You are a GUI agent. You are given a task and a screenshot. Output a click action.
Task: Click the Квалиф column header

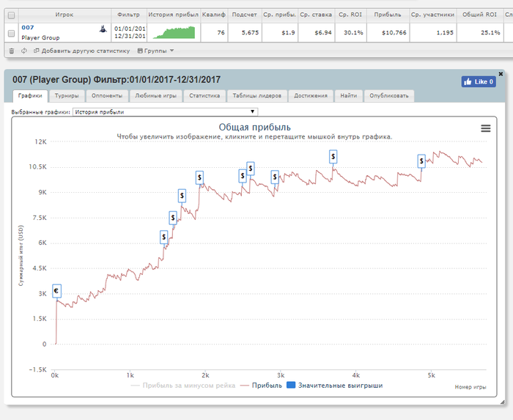tap(214, 15)
